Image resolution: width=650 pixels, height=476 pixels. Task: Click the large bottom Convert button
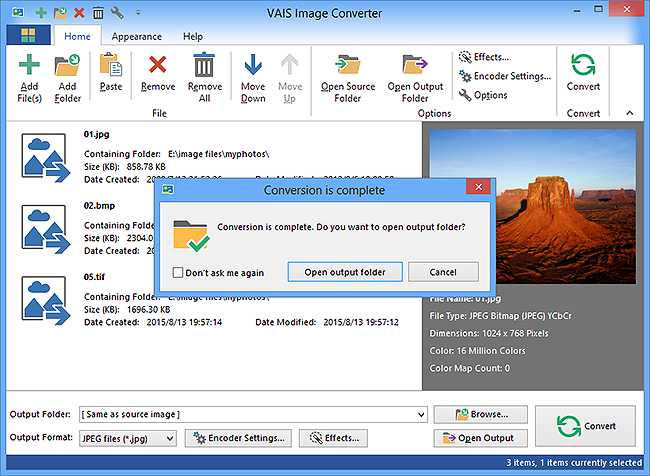585,426
